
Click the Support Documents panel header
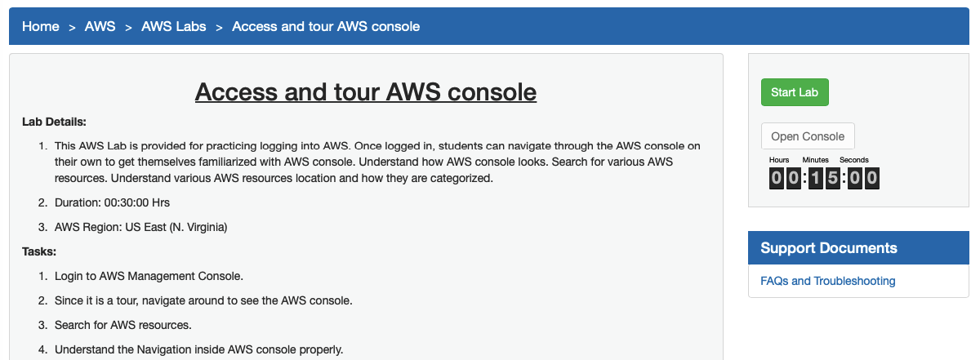(828, 248)
